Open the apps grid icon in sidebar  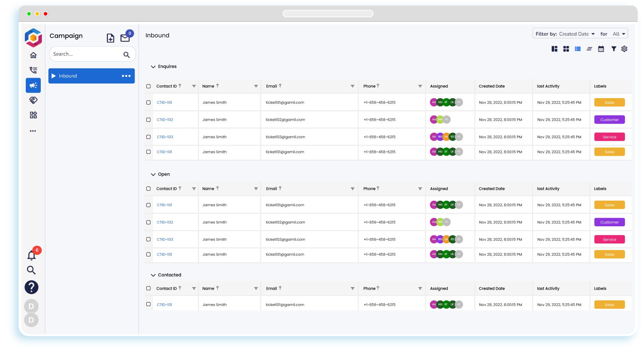pos(33,115)
